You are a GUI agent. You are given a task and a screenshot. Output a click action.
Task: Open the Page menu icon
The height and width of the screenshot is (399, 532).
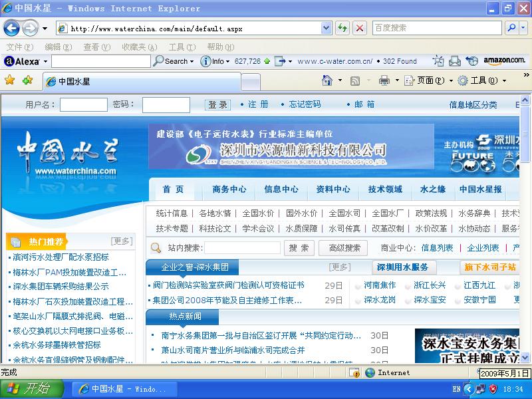[x=409, y=80]
